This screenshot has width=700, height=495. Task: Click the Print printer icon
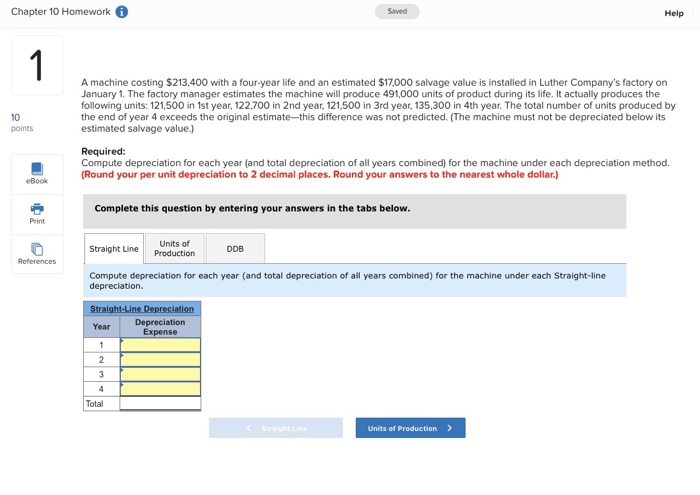point(37,209)
